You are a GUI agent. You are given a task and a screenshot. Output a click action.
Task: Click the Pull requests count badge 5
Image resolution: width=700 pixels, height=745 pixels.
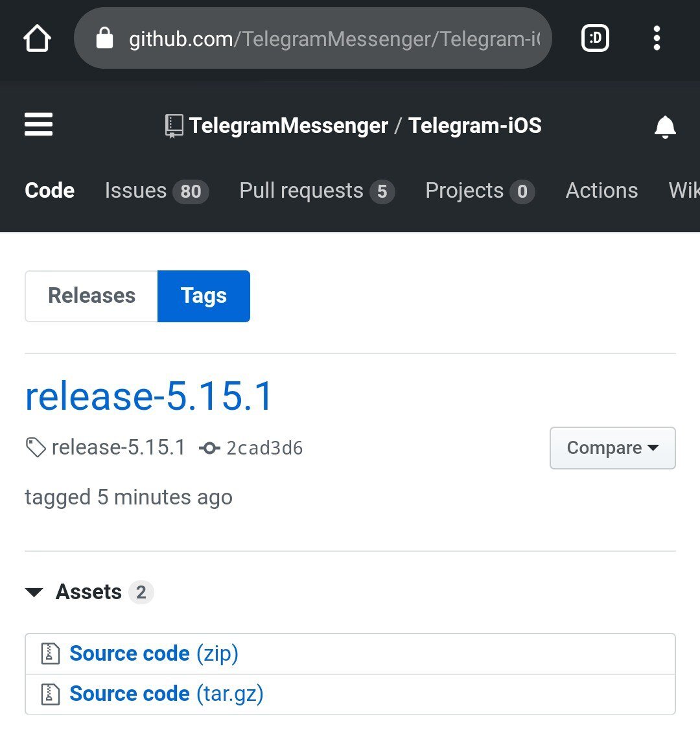(382, 191)
